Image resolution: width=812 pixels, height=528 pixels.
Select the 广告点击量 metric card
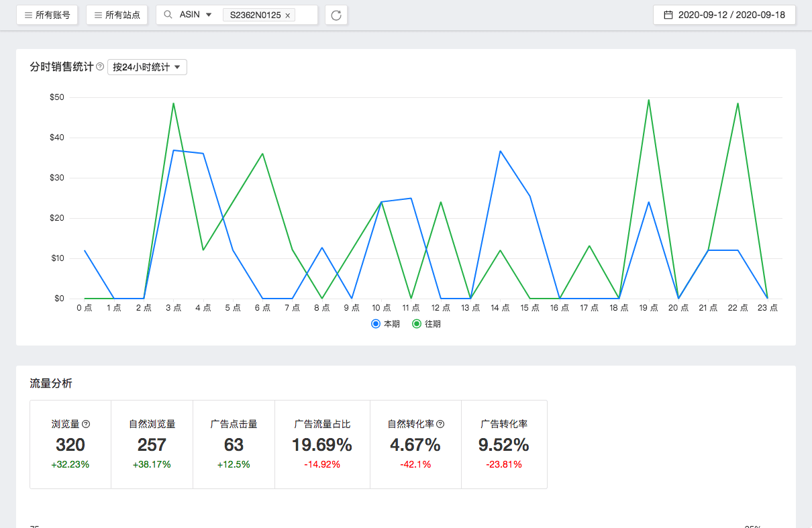coord(234,444)
